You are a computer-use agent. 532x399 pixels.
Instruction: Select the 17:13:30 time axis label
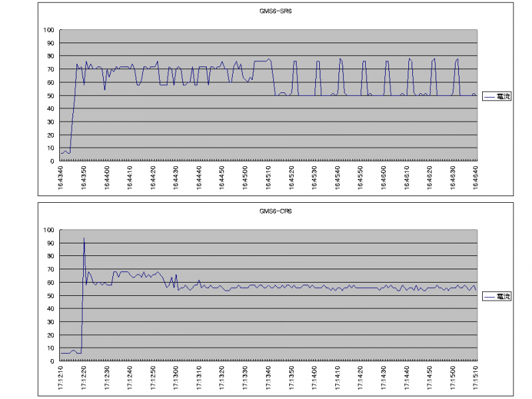point(247,378)
